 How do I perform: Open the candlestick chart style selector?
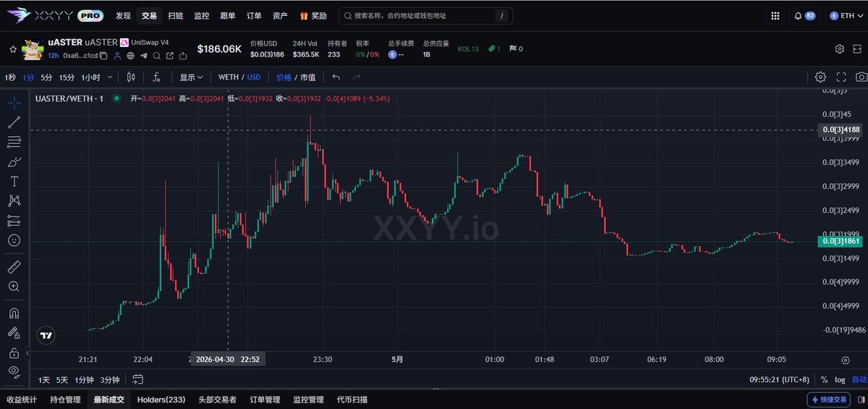131,77
